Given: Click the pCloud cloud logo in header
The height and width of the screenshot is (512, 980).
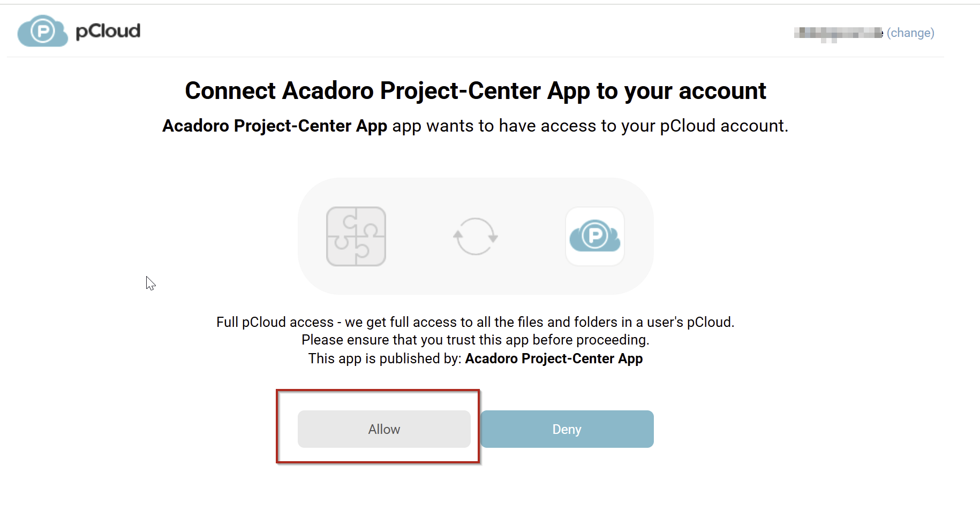Looking at the screenshot, I should 42,31.
